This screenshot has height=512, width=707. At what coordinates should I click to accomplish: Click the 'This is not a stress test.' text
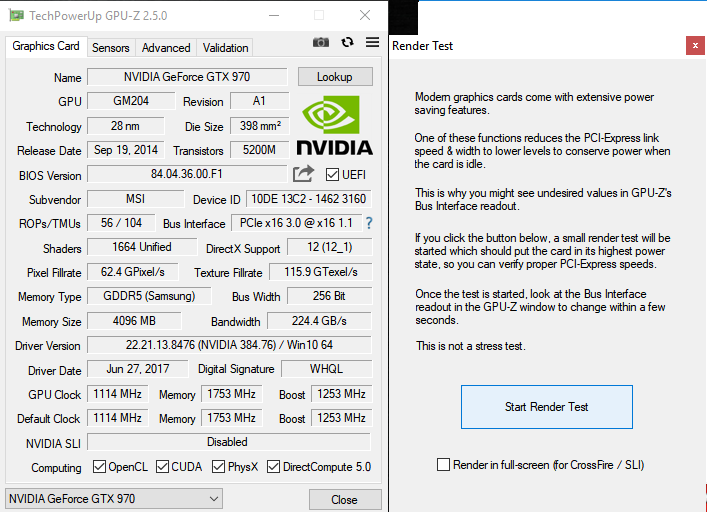470,346
